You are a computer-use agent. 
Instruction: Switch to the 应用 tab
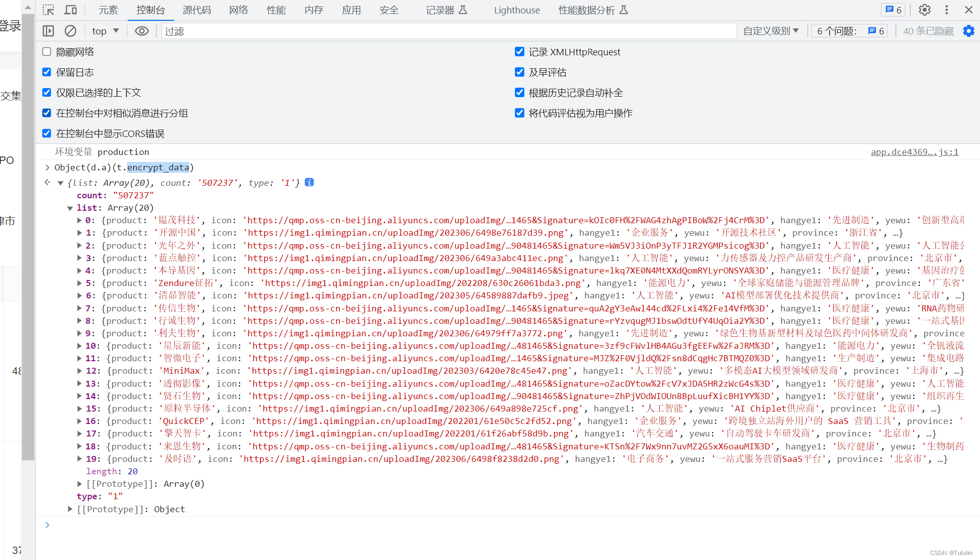(x=351, y=10)
